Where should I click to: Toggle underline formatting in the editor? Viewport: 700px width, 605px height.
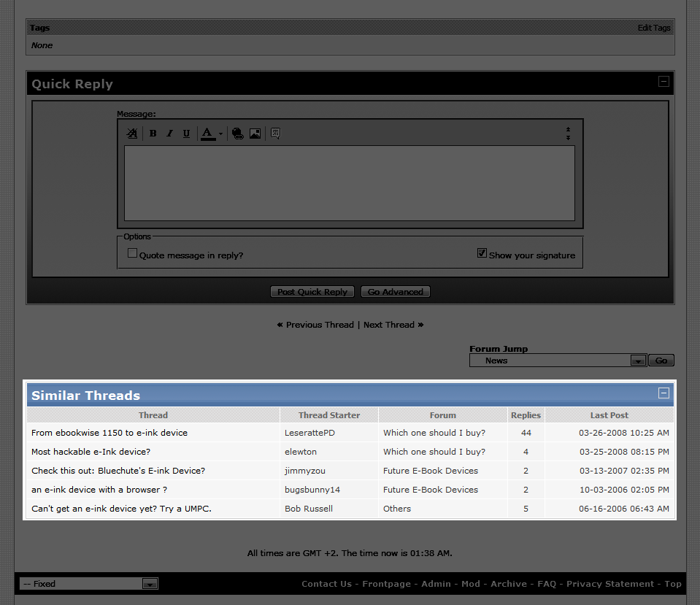point(187,133)
